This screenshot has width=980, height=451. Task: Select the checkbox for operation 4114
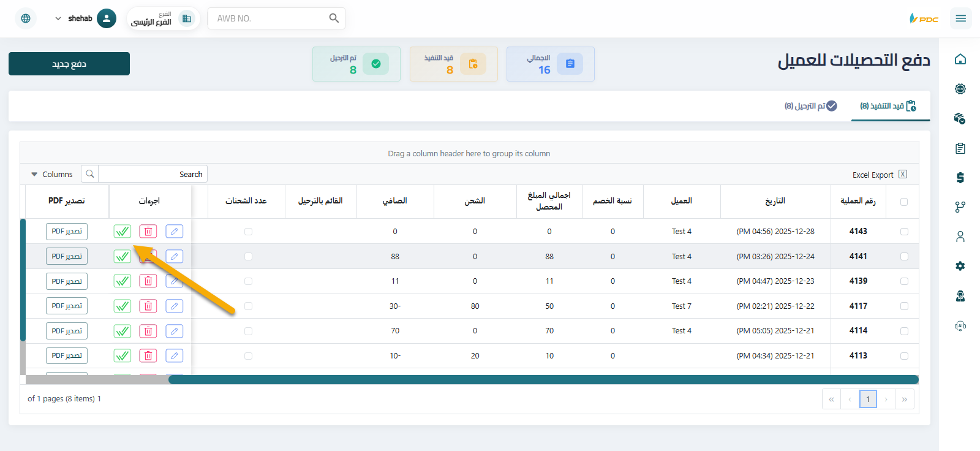pos(904,331)
